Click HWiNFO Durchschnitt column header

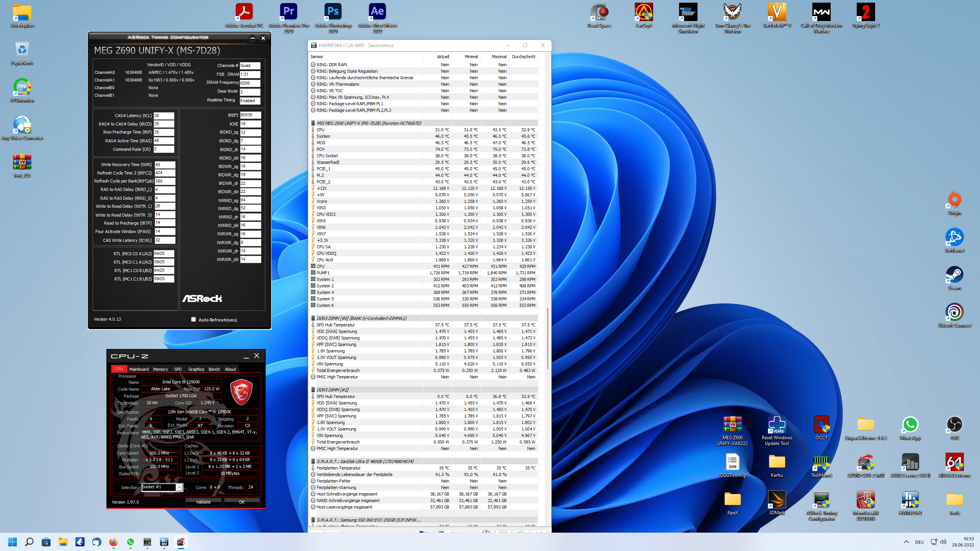pos(524,57)
